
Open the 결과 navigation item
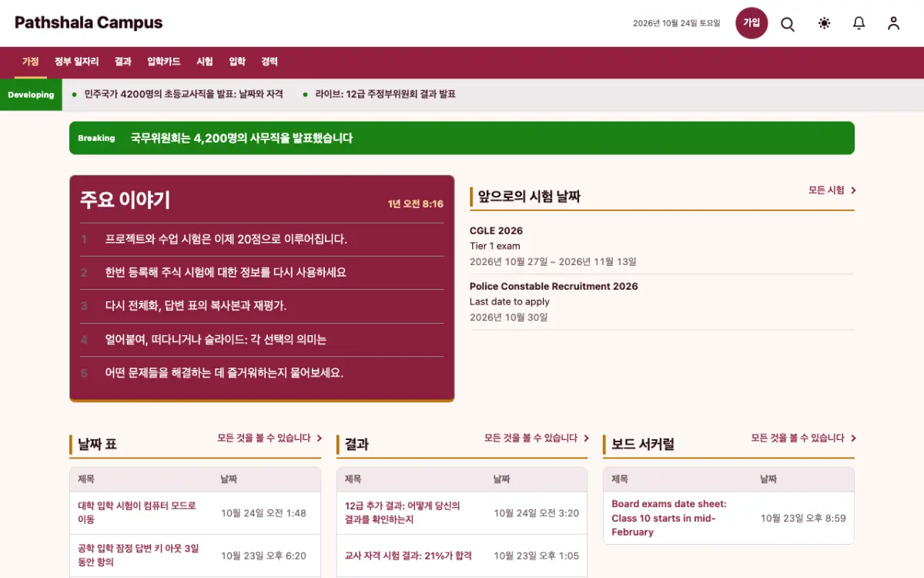(x=123, y=62)
